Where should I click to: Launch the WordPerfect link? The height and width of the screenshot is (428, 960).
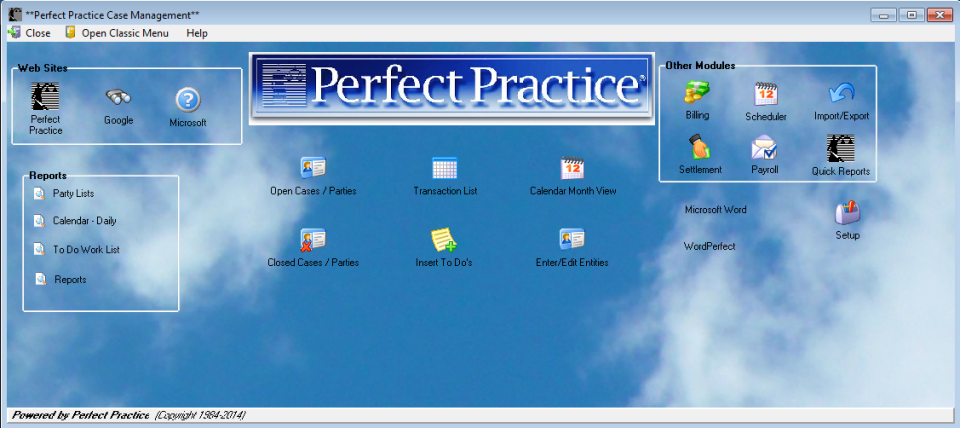(710, 246)
